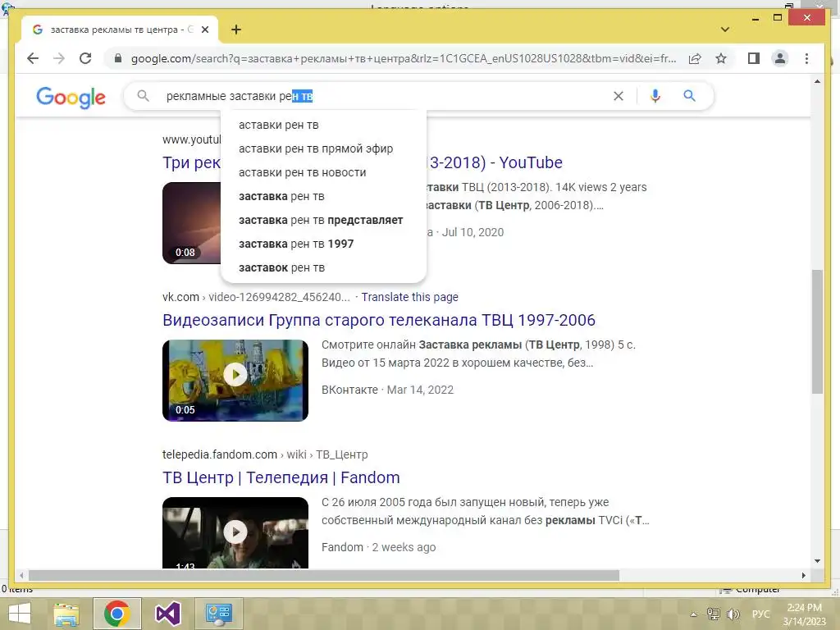Start voice search with microphone
This screenshot has height=630, width=840.
tap(655, 96)
